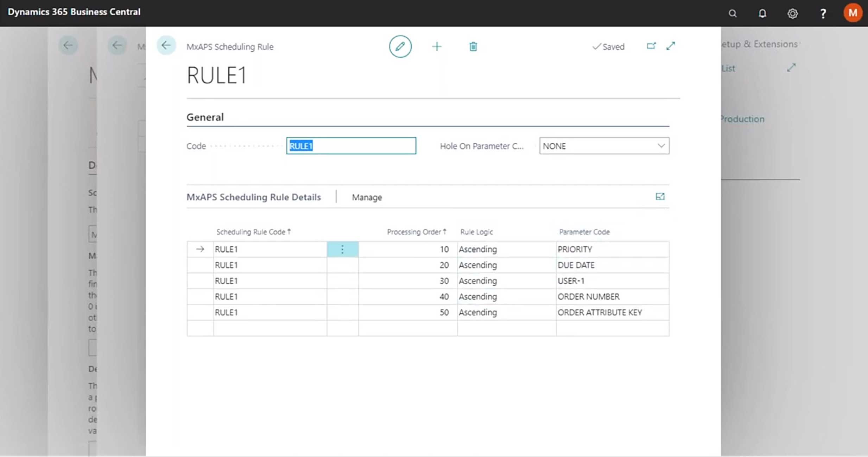
Task: Click the search icon in top navigation
Action: coord(733,12)
